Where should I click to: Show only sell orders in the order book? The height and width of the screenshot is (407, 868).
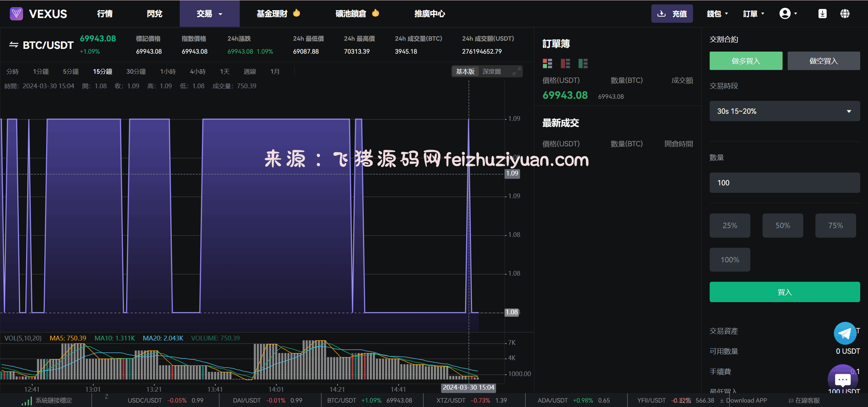tap(565, 63)
